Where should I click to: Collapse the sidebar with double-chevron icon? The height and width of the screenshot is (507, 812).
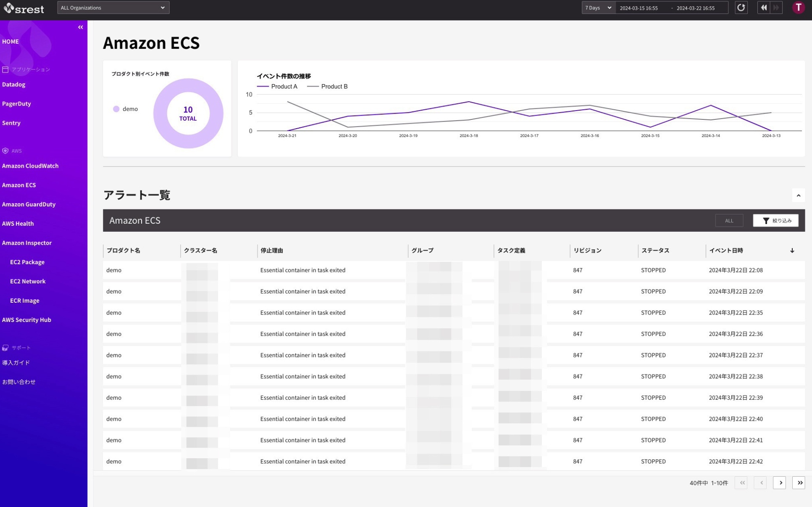[x=80, y=27]
